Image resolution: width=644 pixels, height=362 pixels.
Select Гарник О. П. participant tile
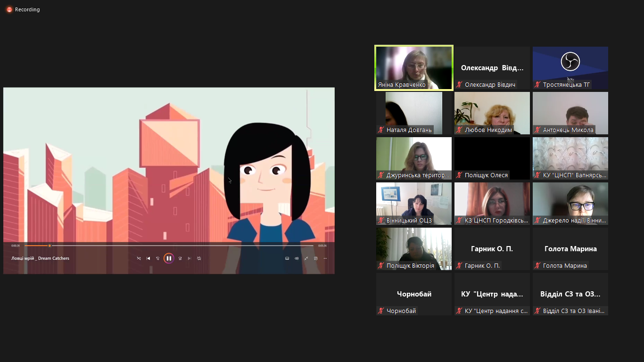492,249
